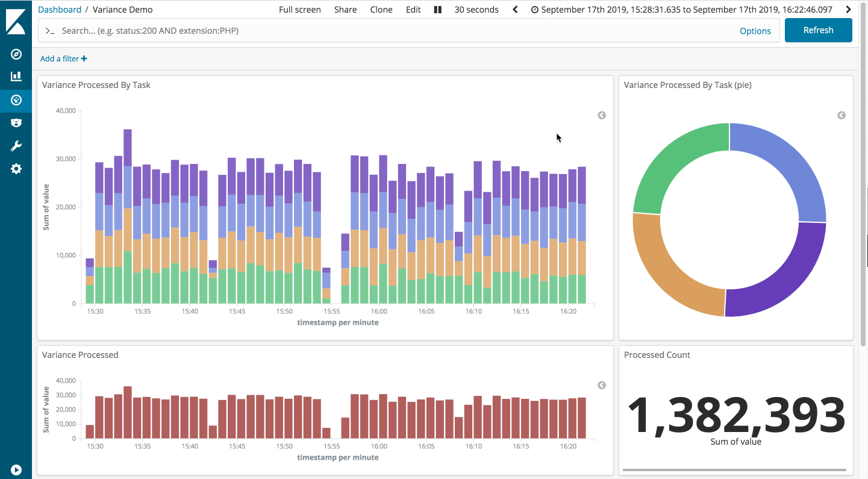The width and height of the screenshot is (868, 479).
Task: Open Timelion via bear face icon
Action: point(16,123)
